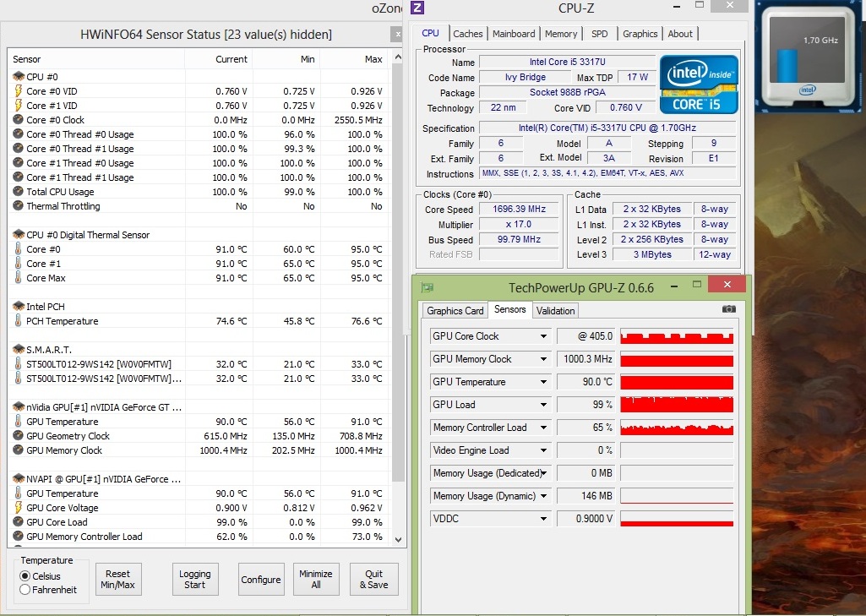866x616 pixels.
Task: Click the Core Speed 1696.39 MHz field
Action: tap(519, 209)
